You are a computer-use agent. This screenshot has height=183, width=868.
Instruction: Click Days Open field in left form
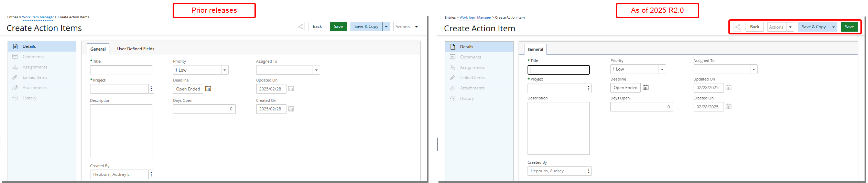tap(204, 109)
